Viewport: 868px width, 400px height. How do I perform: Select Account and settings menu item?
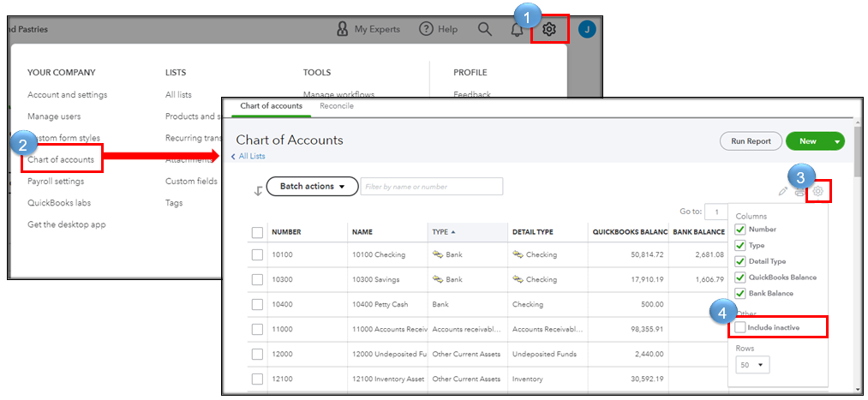point(68,94)
